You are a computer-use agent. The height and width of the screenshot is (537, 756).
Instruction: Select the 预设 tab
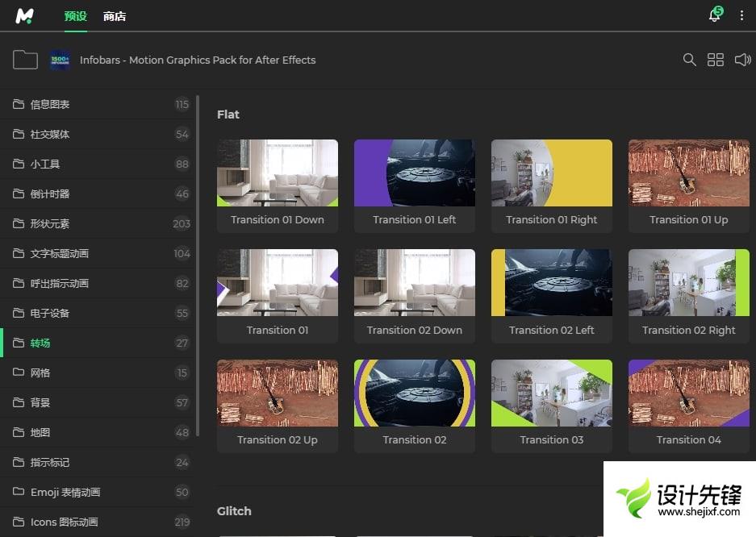75,16
